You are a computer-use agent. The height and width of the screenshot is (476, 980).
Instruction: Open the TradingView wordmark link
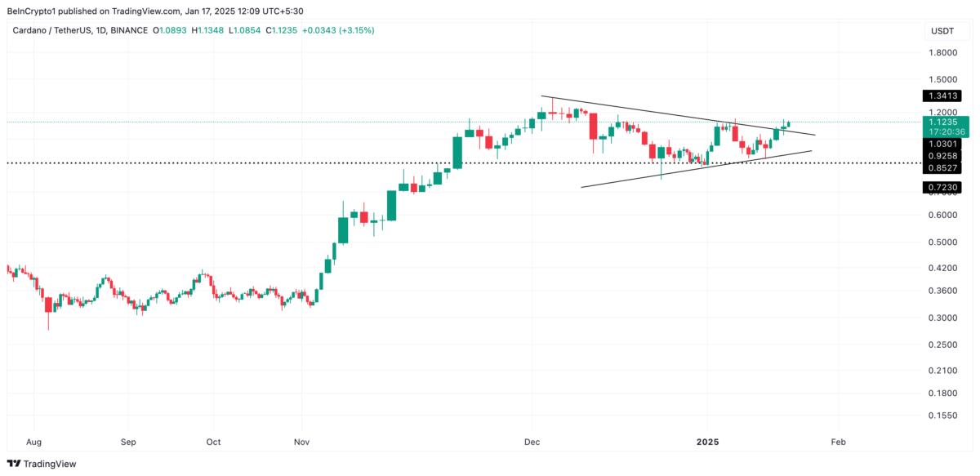[50, 464]
